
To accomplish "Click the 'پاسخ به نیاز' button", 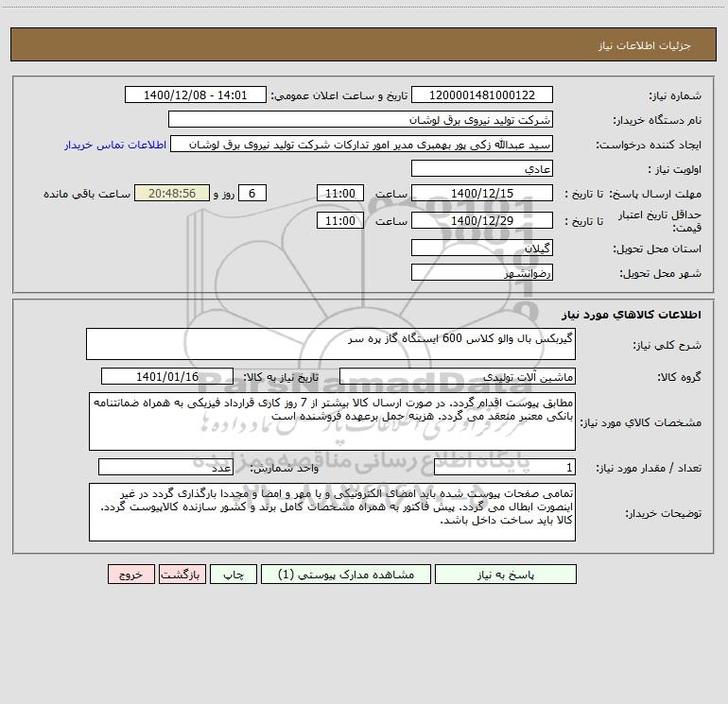I will pos(506,575).
